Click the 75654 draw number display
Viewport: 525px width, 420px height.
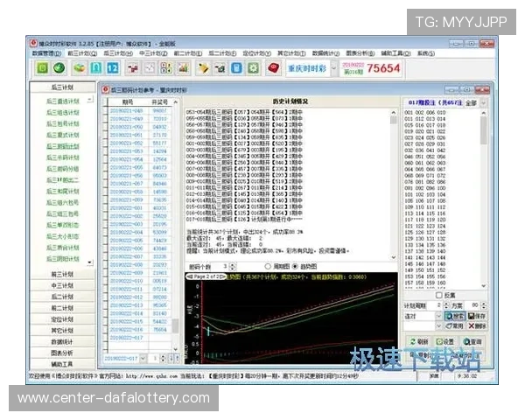pyautogui.click(x=383, y=68)
